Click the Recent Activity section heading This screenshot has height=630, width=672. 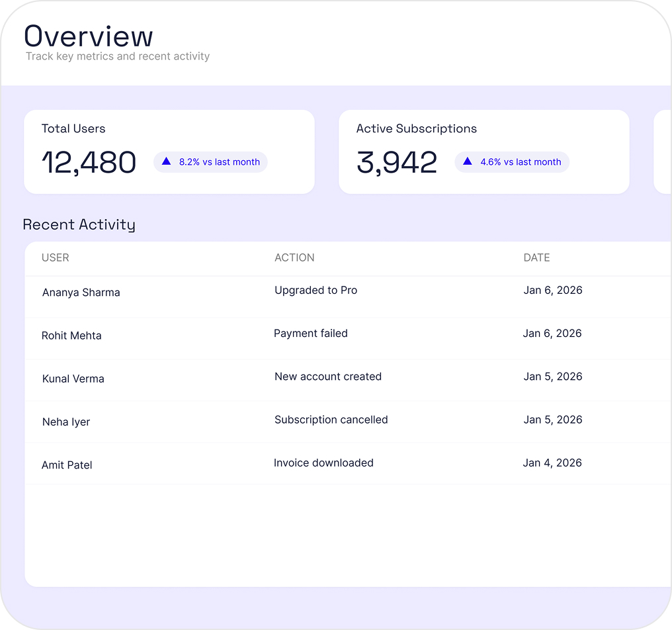click(79, 224)
